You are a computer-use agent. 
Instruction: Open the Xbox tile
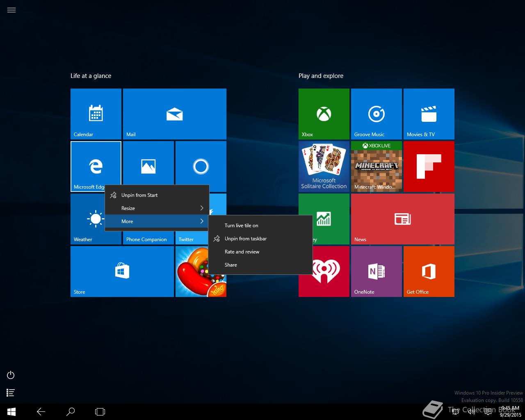click(x=324, y=114)
